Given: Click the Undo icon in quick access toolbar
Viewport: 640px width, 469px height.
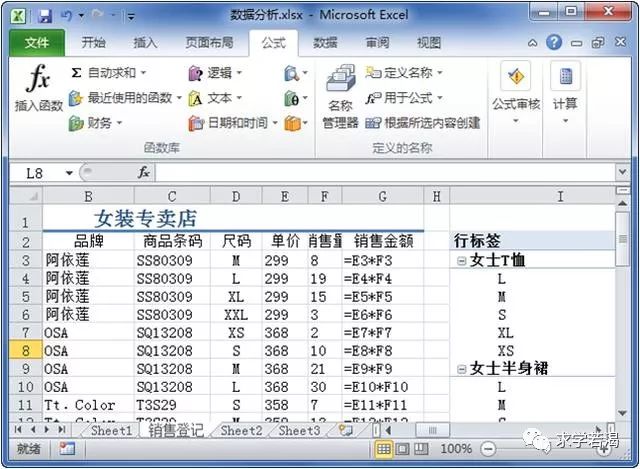Looking at the screenshot, I should pos(67,16).
